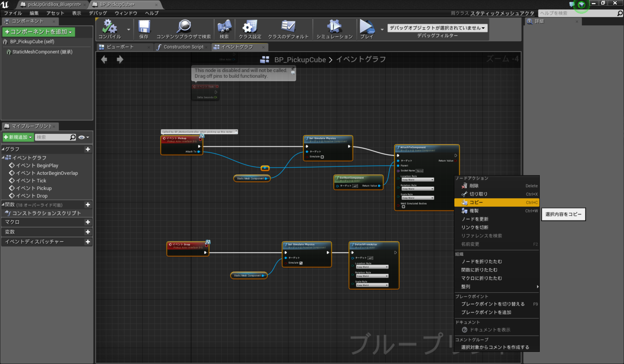Screen dimensions: 624x364
Task: Open compile options dropdown arrow
Action: pos(129,30)
